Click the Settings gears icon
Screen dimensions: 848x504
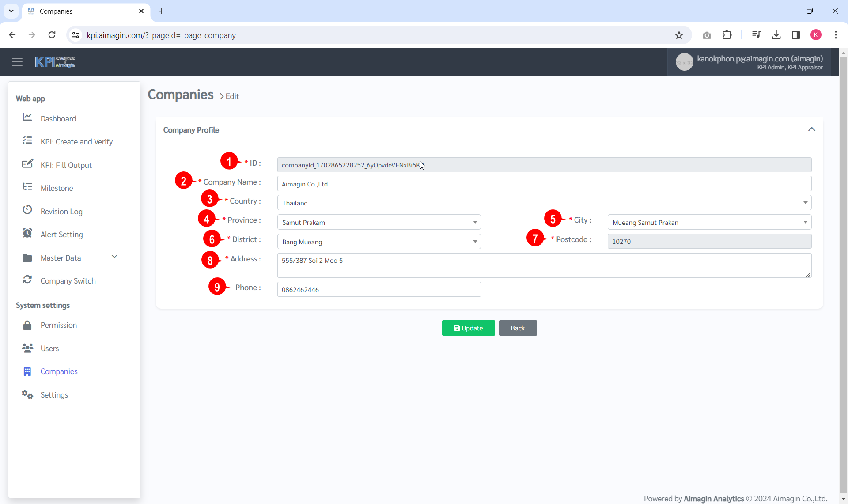click(x=27, y=394)
